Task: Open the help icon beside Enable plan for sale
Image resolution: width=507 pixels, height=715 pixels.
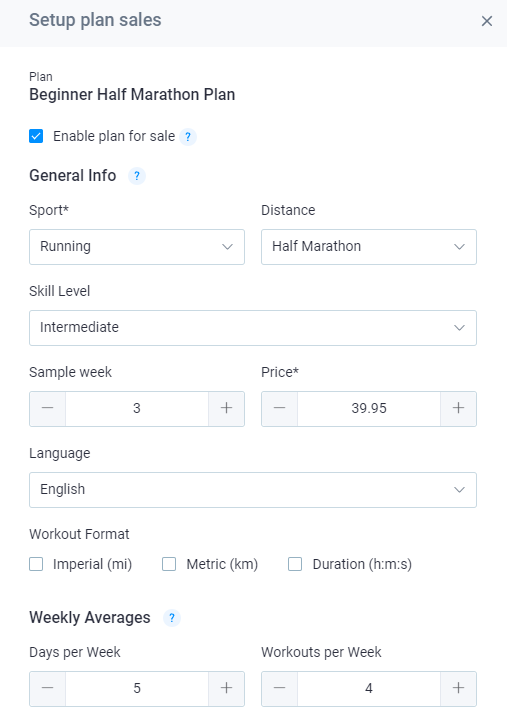Action: (187, 137)
